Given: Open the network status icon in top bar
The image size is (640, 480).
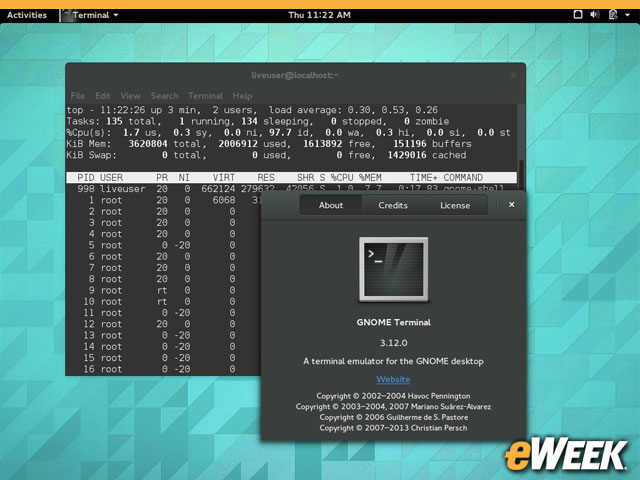Looking at the screenshot, I should [579, 15].
